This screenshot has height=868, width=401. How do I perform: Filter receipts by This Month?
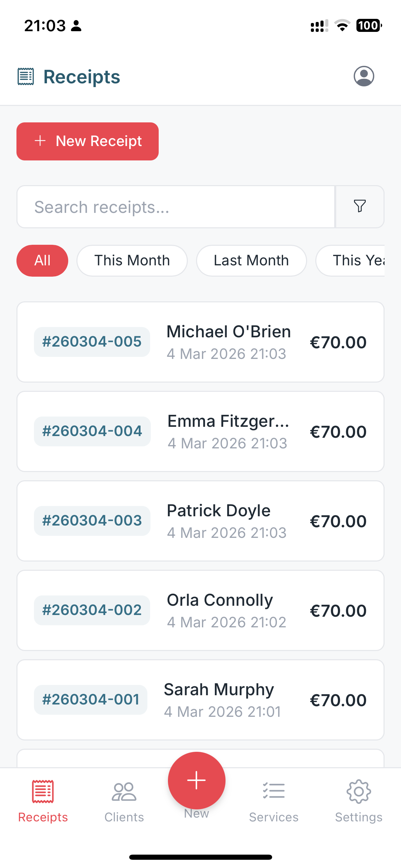coord(132,261)
